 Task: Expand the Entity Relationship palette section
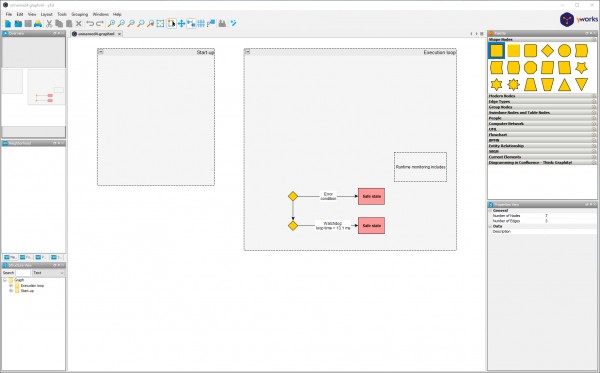(542, 146)
